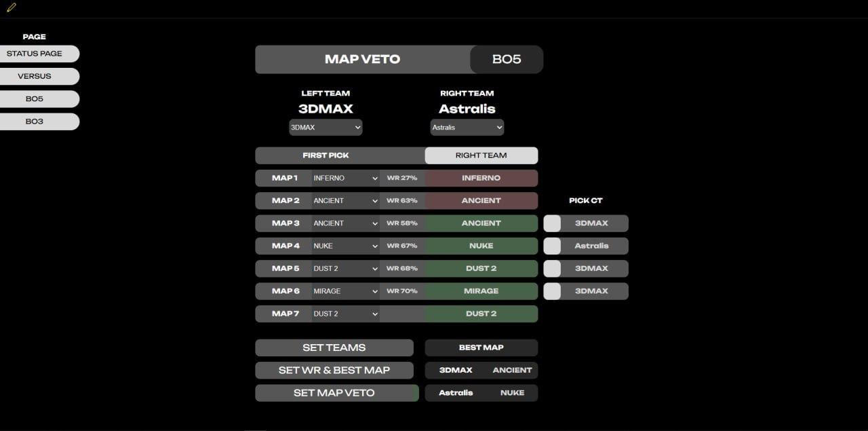868x431 pixels.
Task: Click green DUST 2 bar in MAP 5
Action: [481, 269]
